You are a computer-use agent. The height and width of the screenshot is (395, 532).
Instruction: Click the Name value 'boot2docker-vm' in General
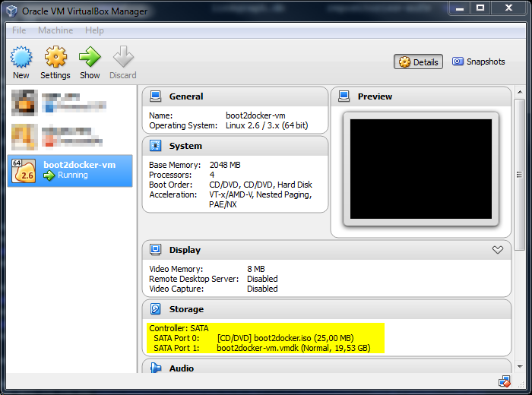[x=255, y=115]
